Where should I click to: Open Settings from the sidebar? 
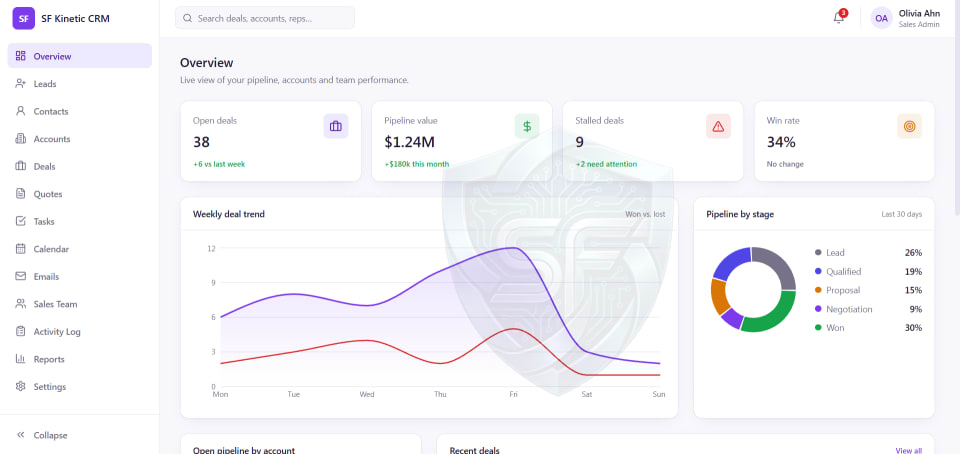pos(80,387)
